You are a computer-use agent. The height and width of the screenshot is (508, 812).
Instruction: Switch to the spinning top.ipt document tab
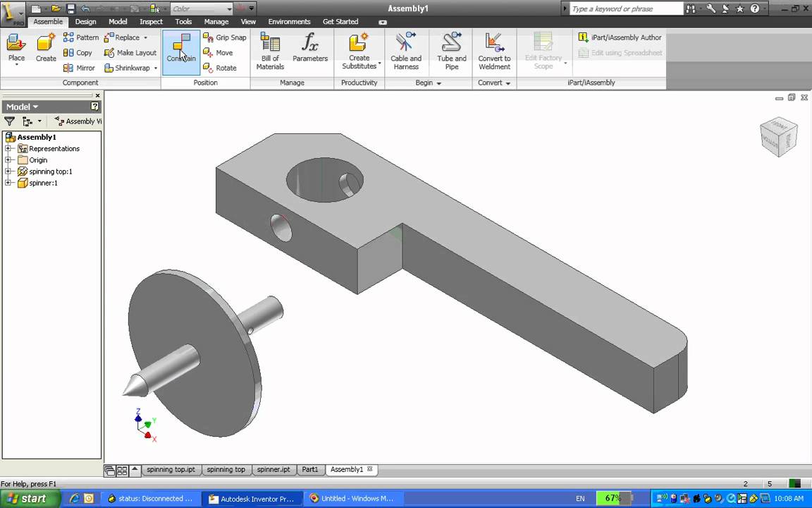[171, 470]
